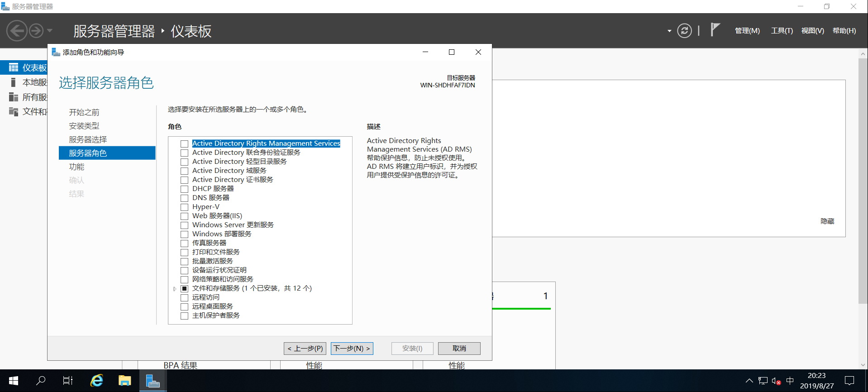
Task: Click the Forward arrow in Server Manager header
Action: pyautogui.click(x=36, y=31)
